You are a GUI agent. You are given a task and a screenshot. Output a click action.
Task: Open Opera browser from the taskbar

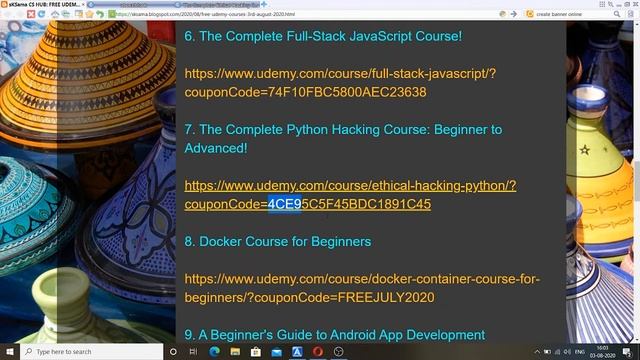(318, 351)
